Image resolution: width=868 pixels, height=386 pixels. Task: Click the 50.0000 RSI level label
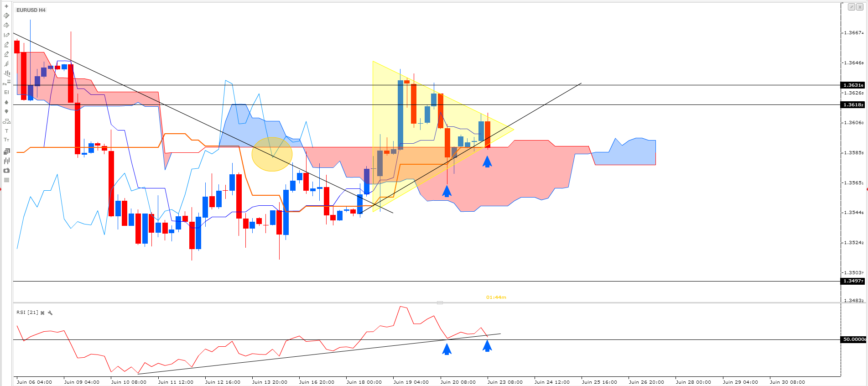853,339
